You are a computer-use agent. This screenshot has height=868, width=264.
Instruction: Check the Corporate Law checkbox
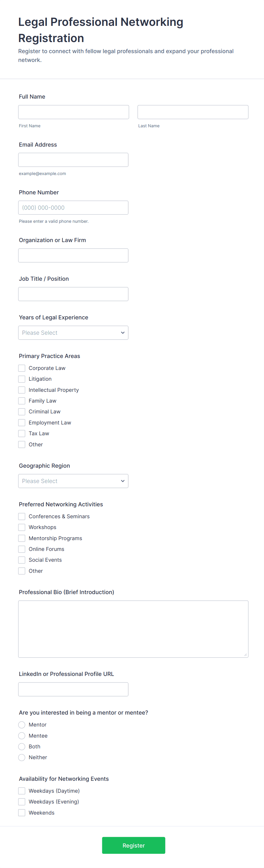pos(22,368)
